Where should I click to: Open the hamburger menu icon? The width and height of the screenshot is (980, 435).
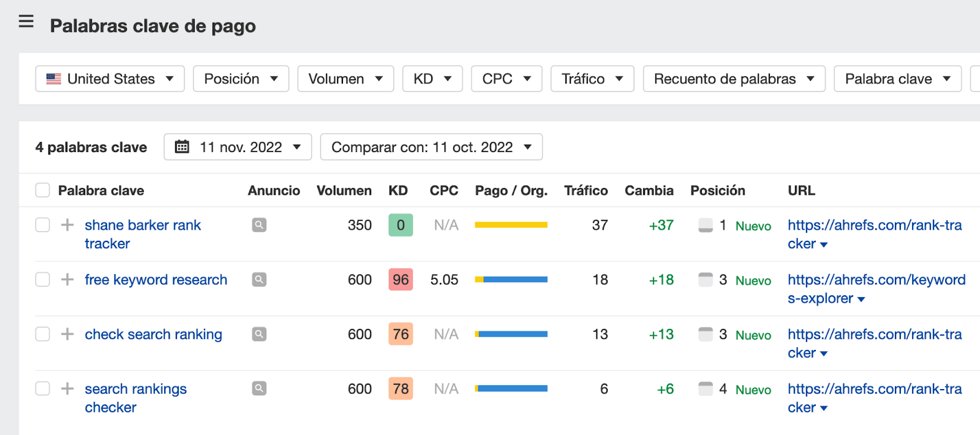[x=26, y=22]
